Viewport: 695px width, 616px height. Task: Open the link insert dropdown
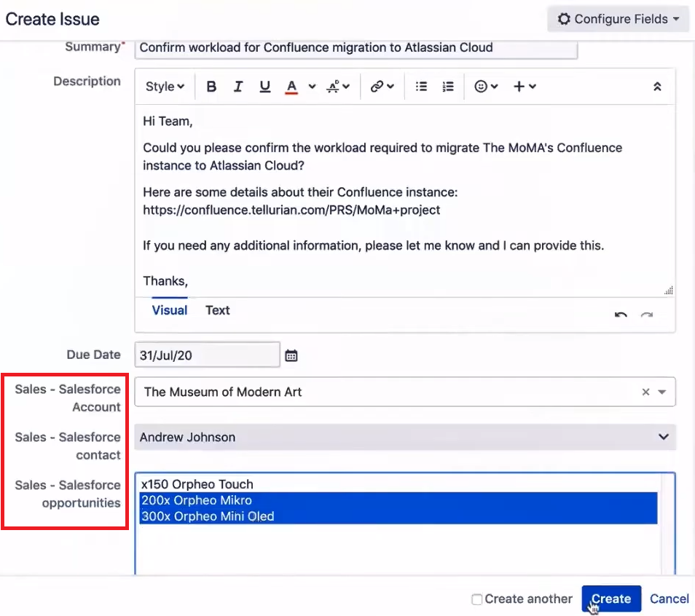[382, 87]
